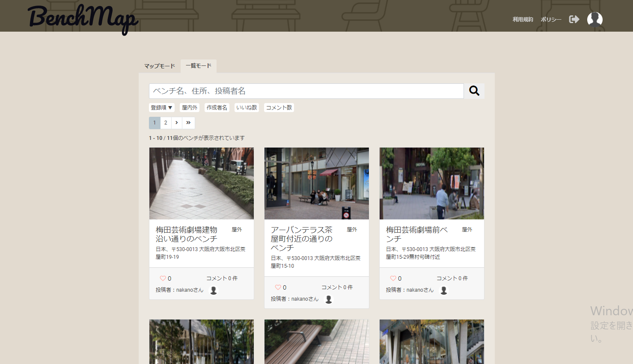Image resolution: width=633 pixels, height=364 pixels.
Task: Go to page 2 of bench results
Action: tap(166, 123)
